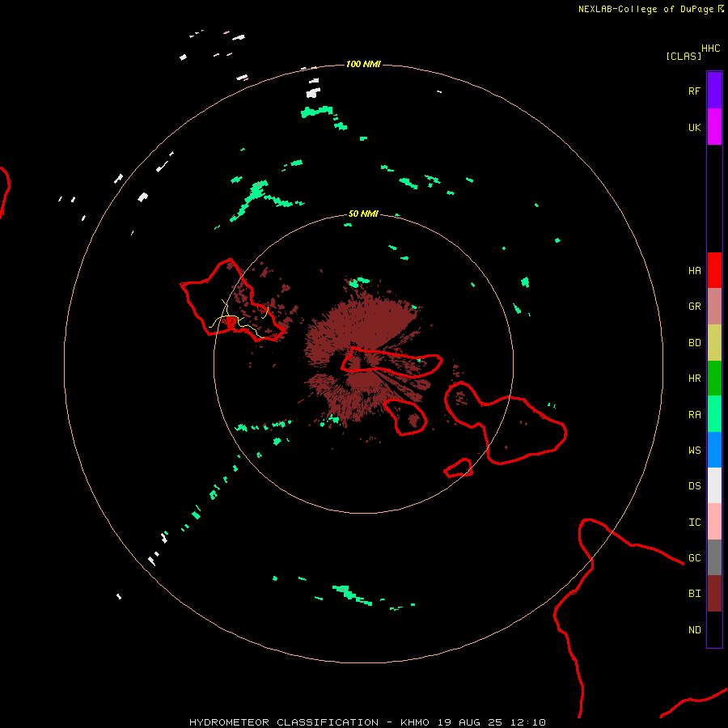Click the "BD" legend label
The height and width of the screenshot is (728, 728).
[695, 343]
